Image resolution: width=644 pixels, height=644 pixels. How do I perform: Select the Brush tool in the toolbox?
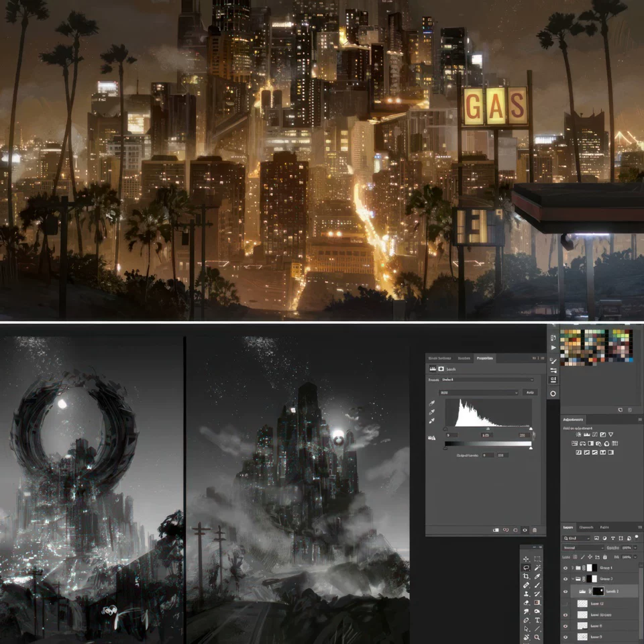click(537, 585)
